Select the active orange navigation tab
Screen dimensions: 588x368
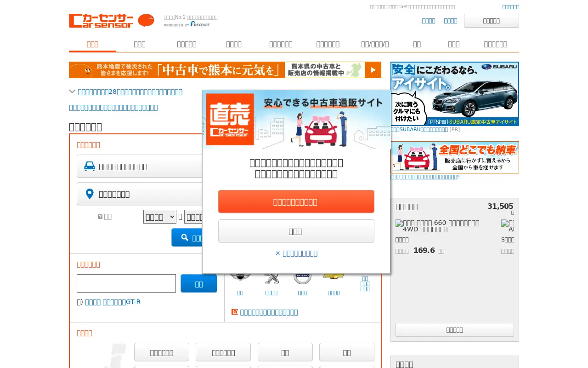click(x=92, y=44)
